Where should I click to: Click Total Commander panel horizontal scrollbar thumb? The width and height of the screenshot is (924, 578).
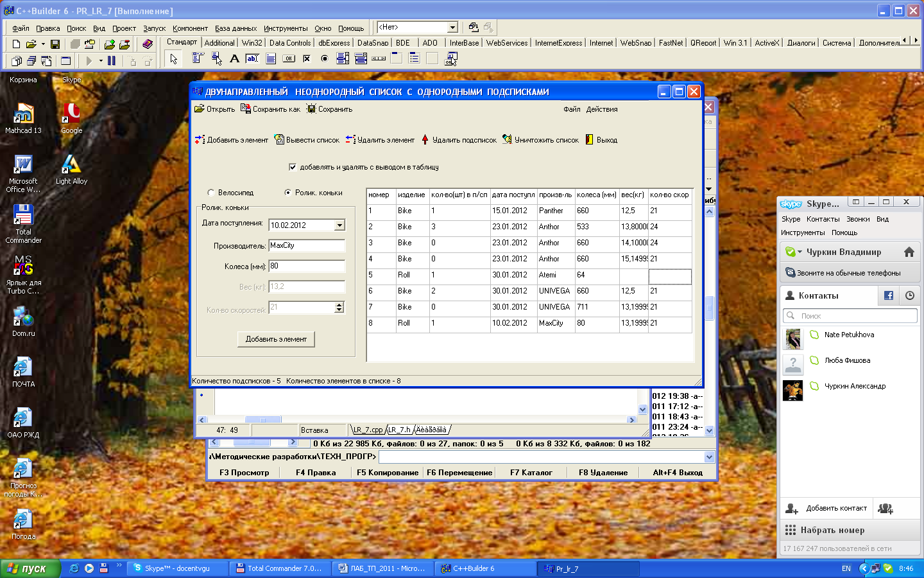252,442
